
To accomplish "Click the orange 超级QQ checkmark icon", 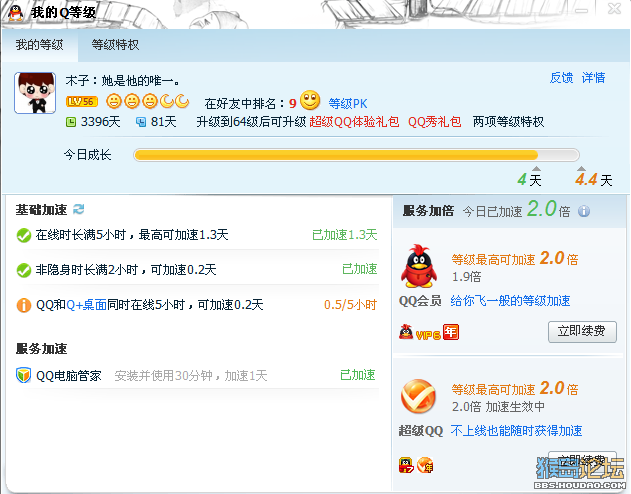I will click(x=419, y=396).
